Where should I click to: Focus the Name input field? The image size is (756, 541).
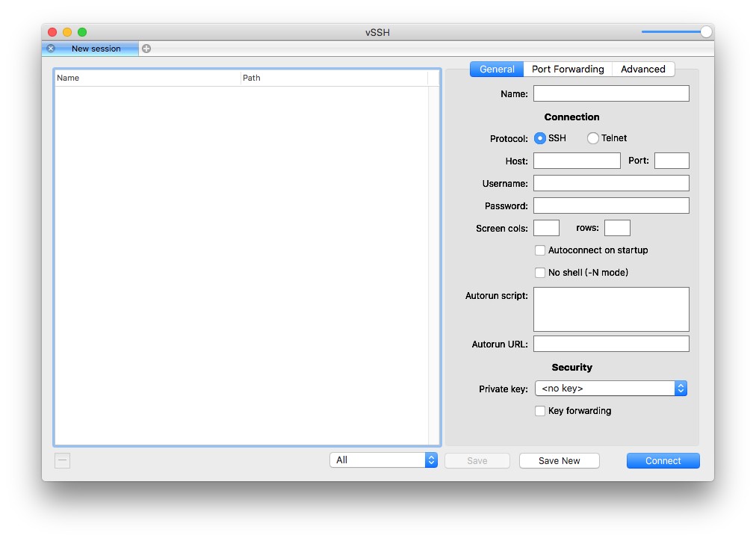[x=611, y=93]
